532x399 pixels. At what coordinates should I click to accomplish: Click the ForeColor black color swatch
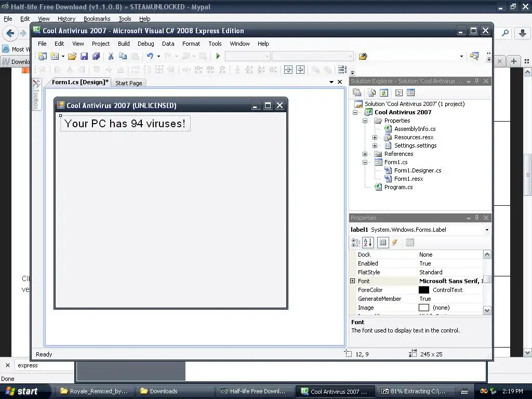coord(424,290)
